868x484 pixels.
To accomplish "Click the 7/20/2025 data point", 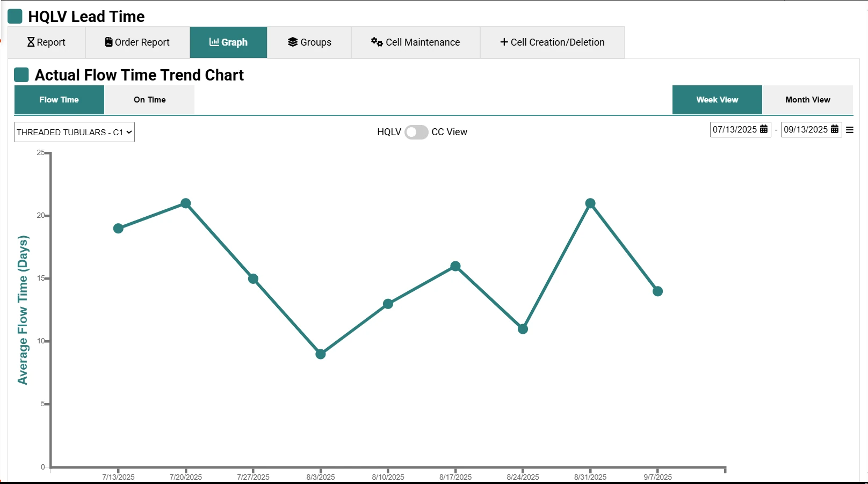I will click(x=186, y=203).
